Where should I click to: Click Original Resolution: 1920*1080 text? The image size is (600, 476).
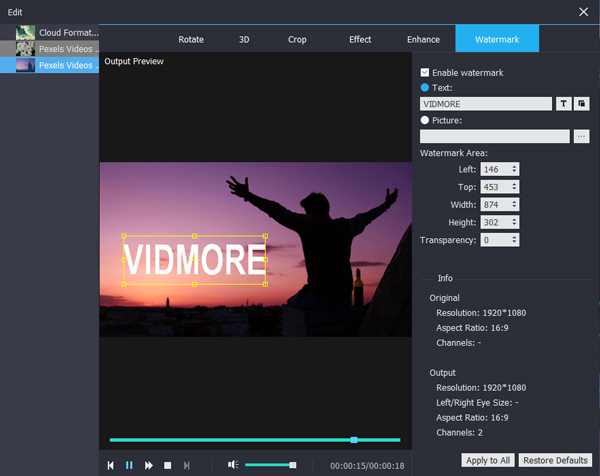point(481,313)
